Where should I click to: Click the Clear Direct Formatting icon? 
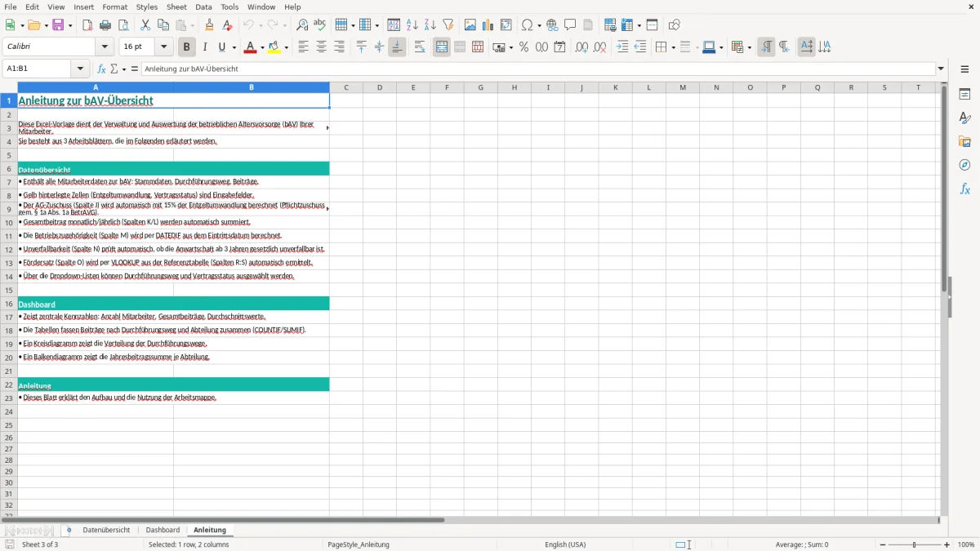pos(227,25)
